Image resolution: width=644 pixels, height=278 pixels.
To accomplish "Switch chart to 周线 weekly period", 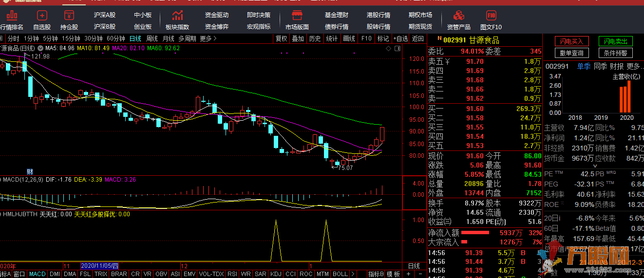I will [x=152, y=38].
